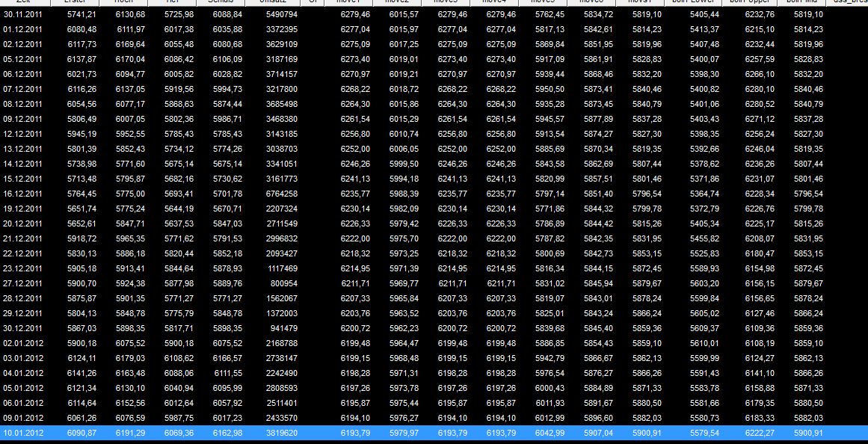Click the Tief column header
The height and width of the screenshot is (444, 868).
click(x=172, y=4)
